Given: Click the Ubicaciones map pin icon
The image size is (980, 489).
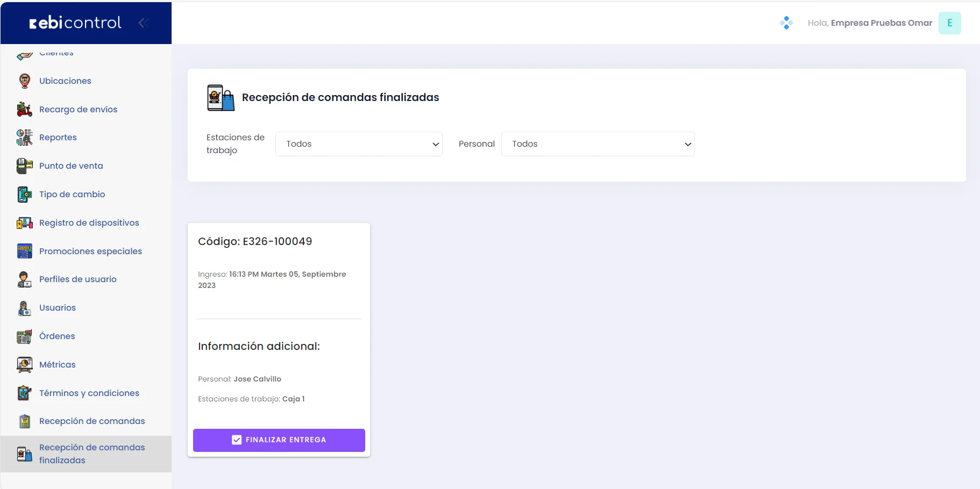Looking at the screenshot, I should (24, 81).
